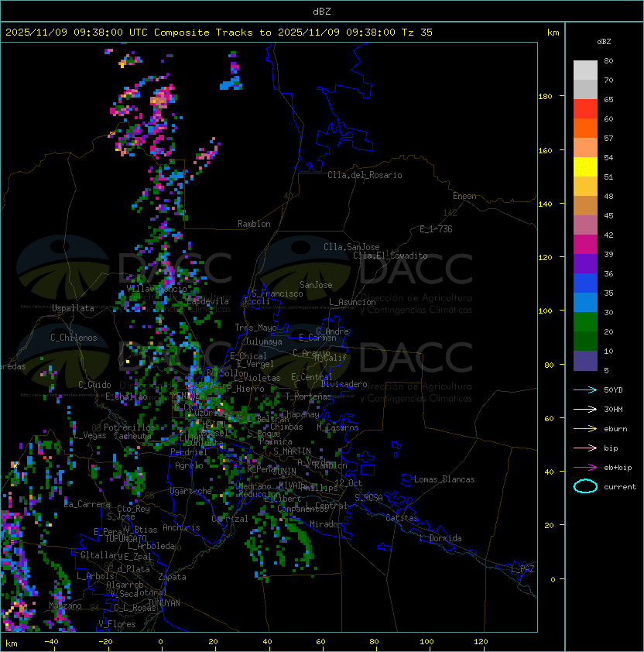
Task: Pick the bright yellow swatch in the dBZ scale
Action: click(585, 166)
